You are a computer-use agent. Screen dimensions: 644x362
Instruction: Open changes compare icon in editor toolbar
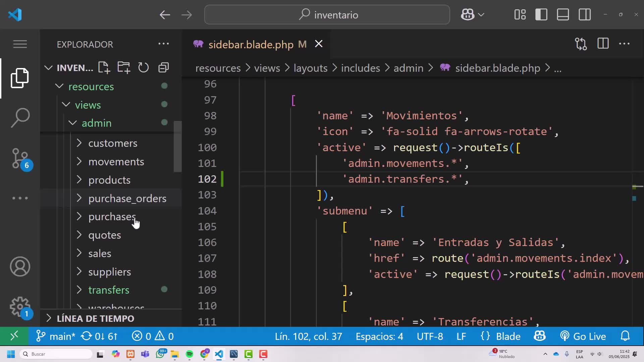pos(581,44)
